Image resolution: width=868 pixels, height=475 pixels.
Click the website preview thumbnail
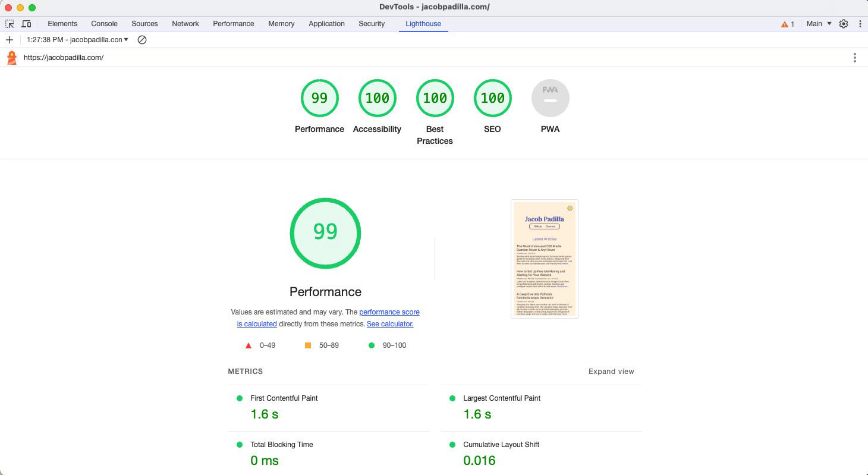544,259
